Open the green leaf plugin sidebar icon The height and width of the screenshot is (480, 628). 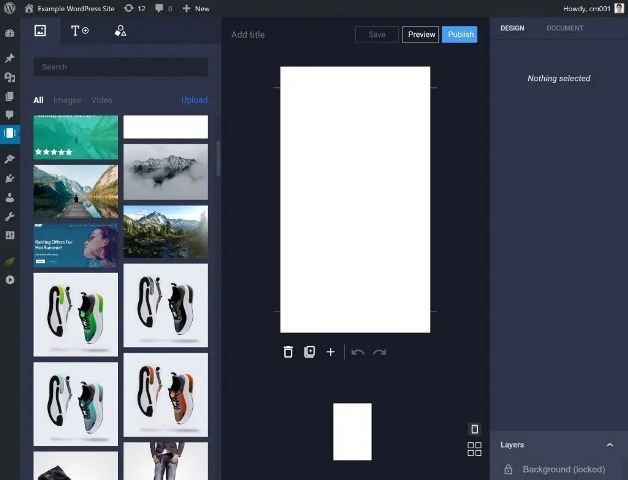[x=10, y=262]
